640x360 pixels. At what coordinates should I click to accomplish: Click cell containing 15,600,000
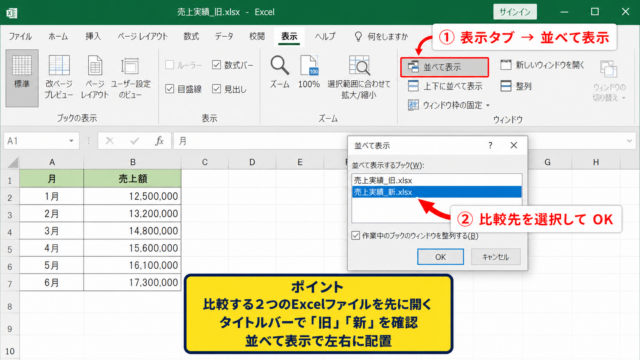[x=133, y=248]
